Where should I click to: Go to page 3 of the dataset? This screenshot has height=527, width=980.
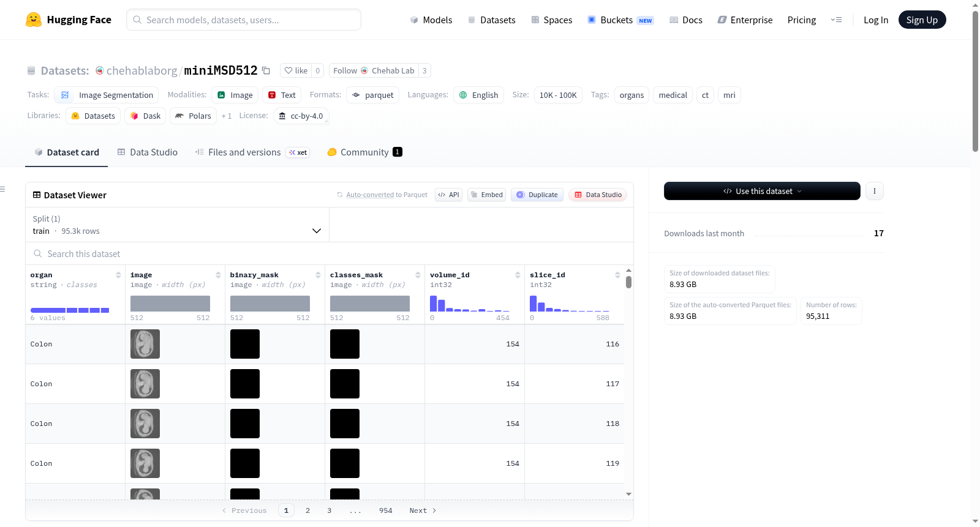[330, 510]
